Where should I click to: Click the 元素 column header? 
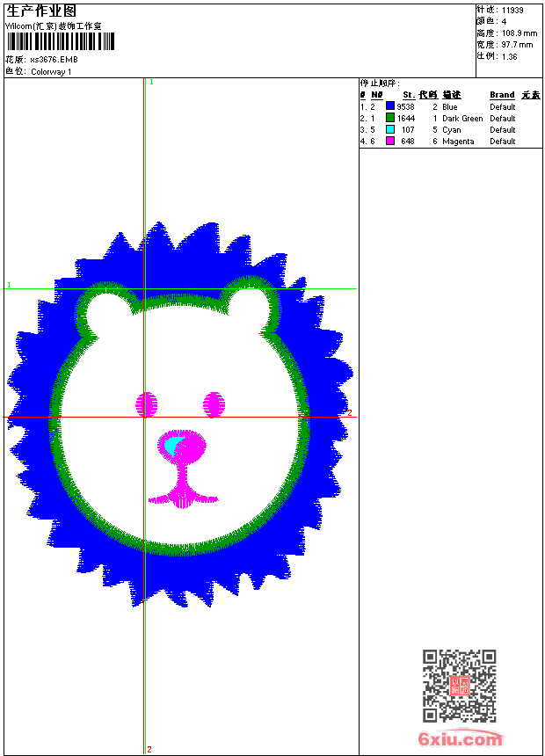(x=531, y=95)
